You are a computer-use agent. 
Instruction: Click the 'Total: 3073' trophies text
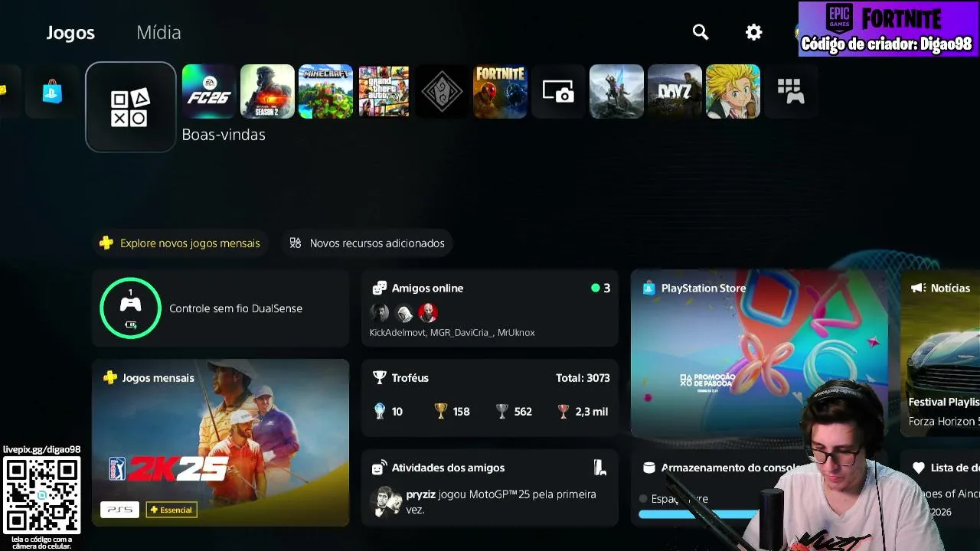(583, 378)
